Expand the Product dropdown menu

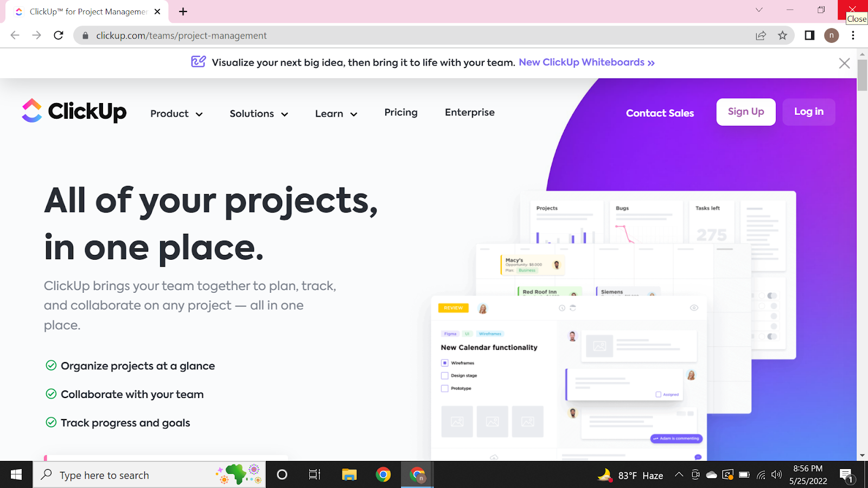click(176, 114)
